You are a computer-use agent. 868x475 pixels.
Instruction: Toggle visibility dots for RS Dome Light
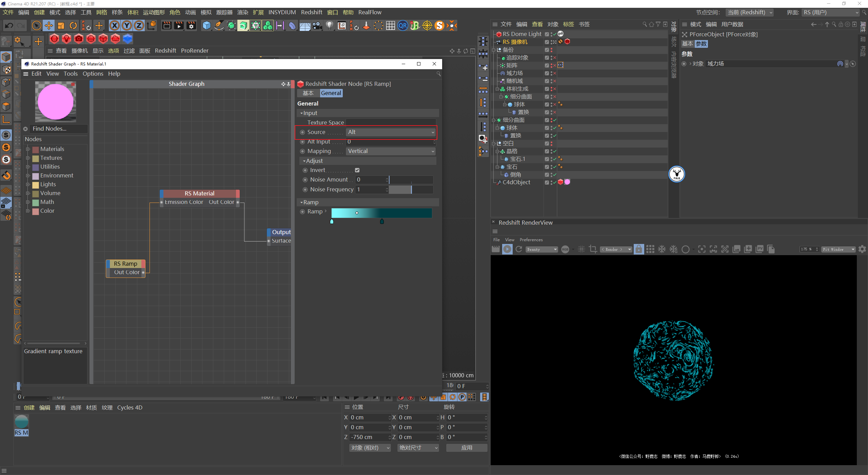click(x=551, y=34)
